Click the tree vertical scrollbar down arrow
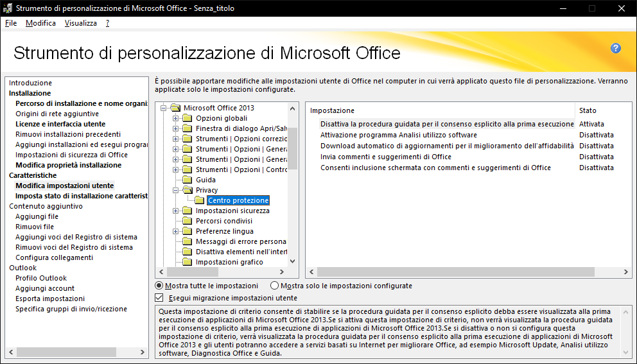The width and height of the screenshot is (637, 364). pos(293,261)
